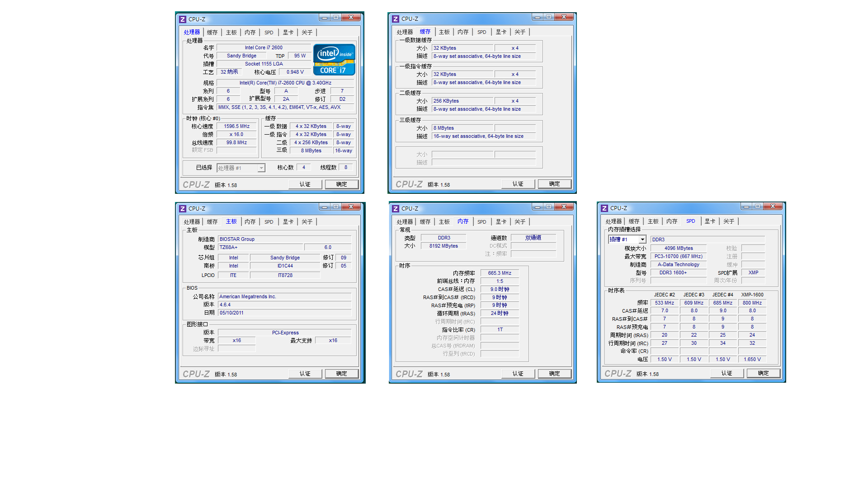868x488 pixels.
Task: Click CPU-Z title icon in cache window
Action: (x=396, y=19)
